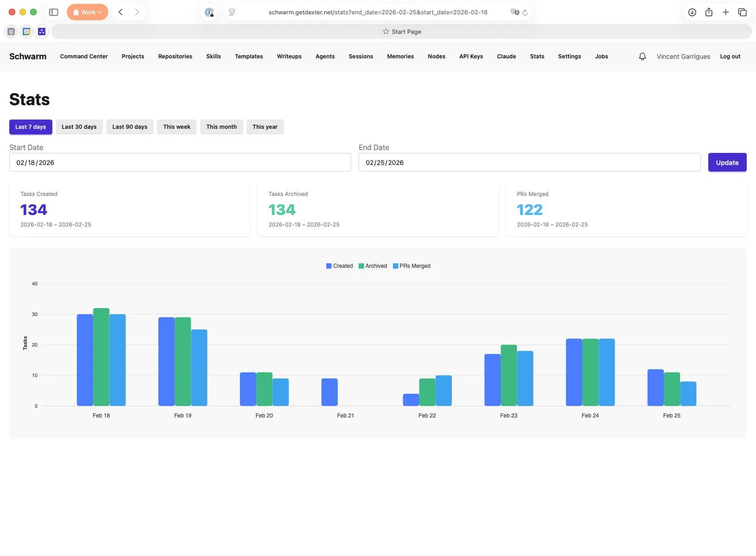Open the Google Calendar pinned tab
The width and height of the screenshot is (756, 556).
[26, 32]
